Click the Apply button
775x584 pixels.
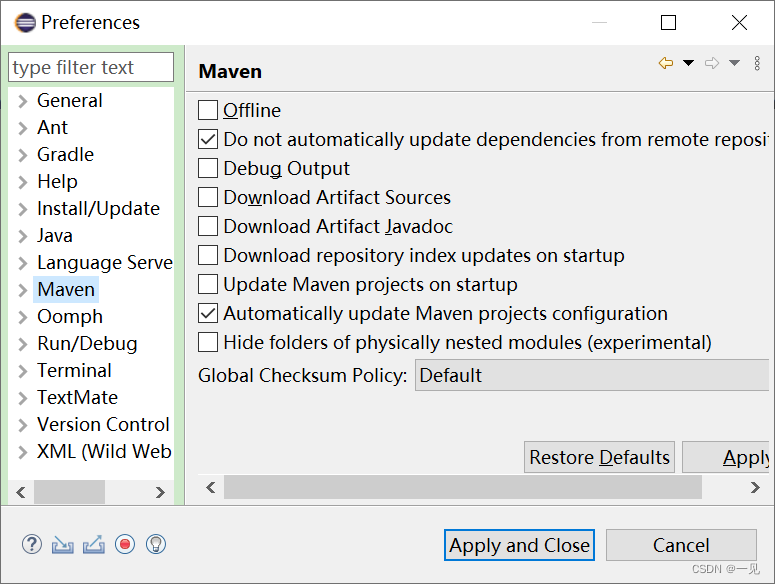[726, 457]
